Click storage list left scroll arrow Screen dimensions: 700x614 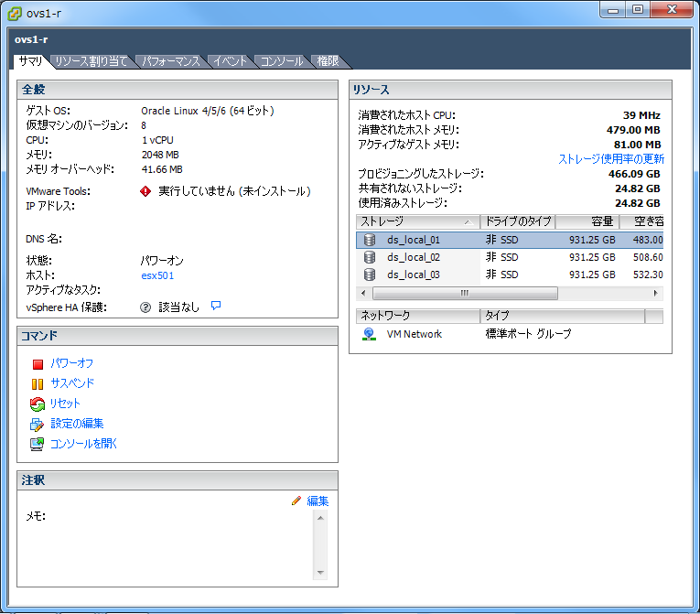point(363,294)
